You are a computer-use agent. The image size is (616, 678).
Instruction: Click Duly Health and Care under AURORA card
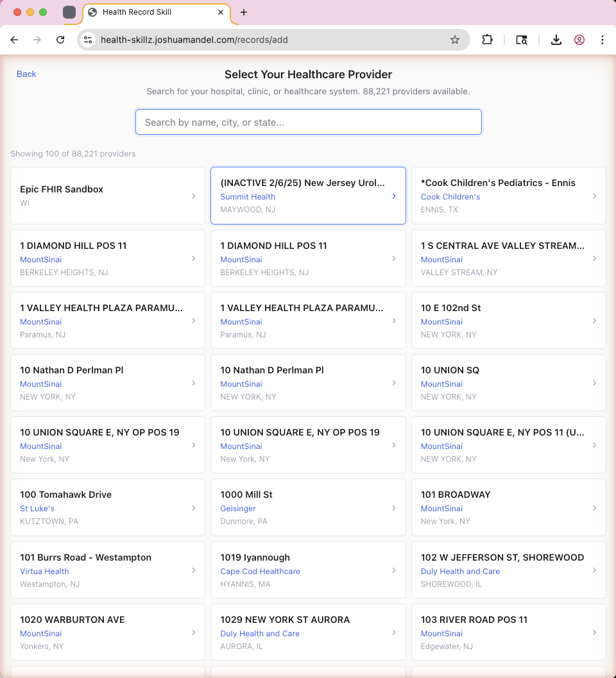point(259,633)
